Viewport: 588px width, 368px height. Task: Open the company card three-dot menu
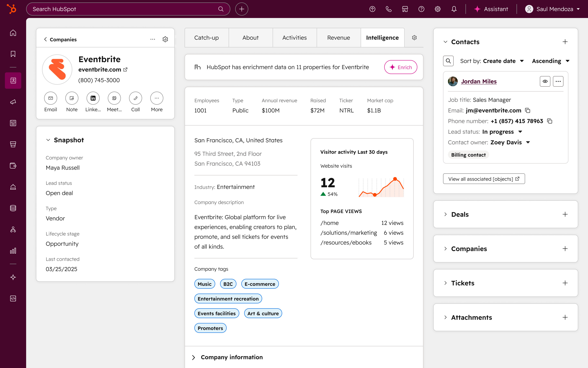pos(153,39)
